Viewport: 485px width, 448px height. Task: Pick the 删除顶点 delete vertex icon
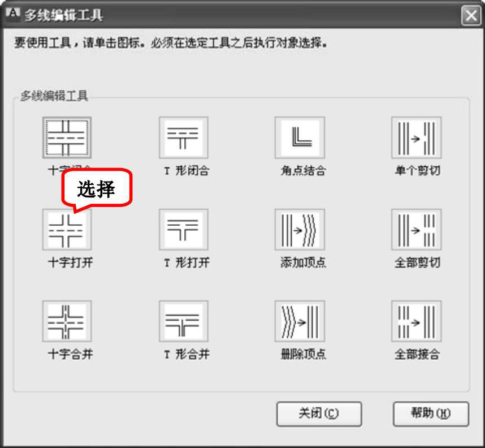coord(300,321)
